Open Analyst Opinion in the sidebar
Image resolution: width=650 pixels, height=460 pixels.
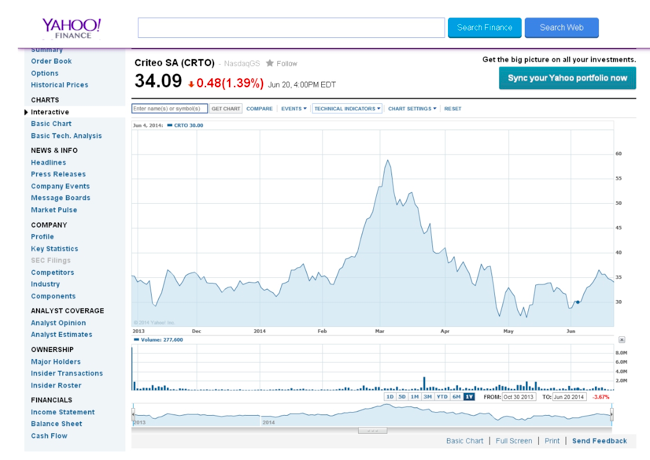point(58,323)
